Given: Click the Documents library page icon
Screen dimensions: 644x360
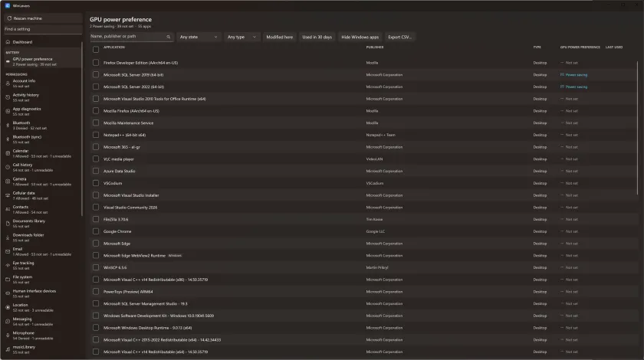Looking at the screenshot, I should point(8,224).
